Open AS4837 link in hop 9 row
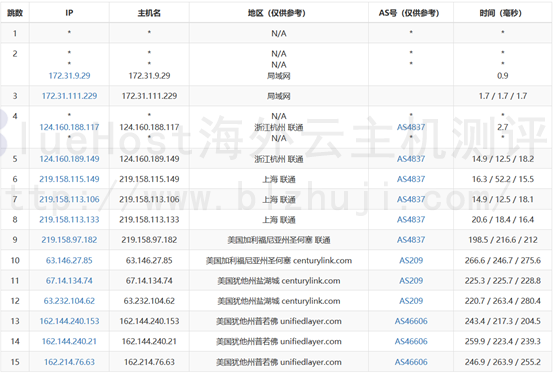The image size is (554, 375). 411,240
